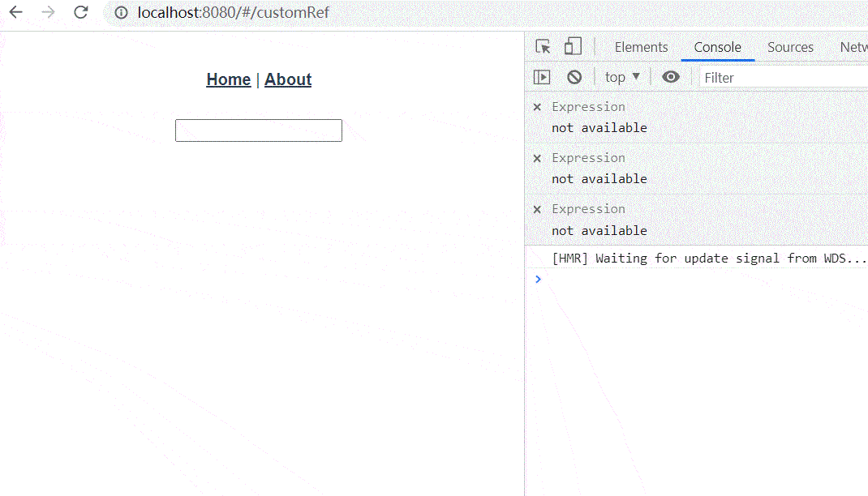The image size is (868, 496).
Task: Switch to the Elements tab
Action: pos(641,48)
